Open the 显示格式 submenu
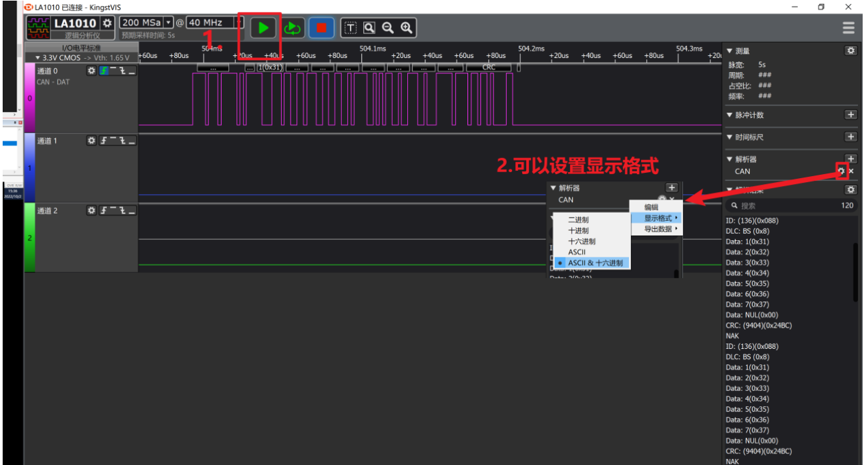Screen dimensions: 868x465 pos(655,218)
